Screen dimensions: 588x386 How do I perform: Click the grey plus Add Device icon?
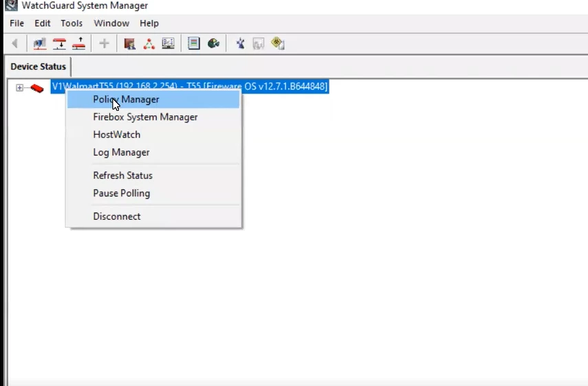[105, 43]
